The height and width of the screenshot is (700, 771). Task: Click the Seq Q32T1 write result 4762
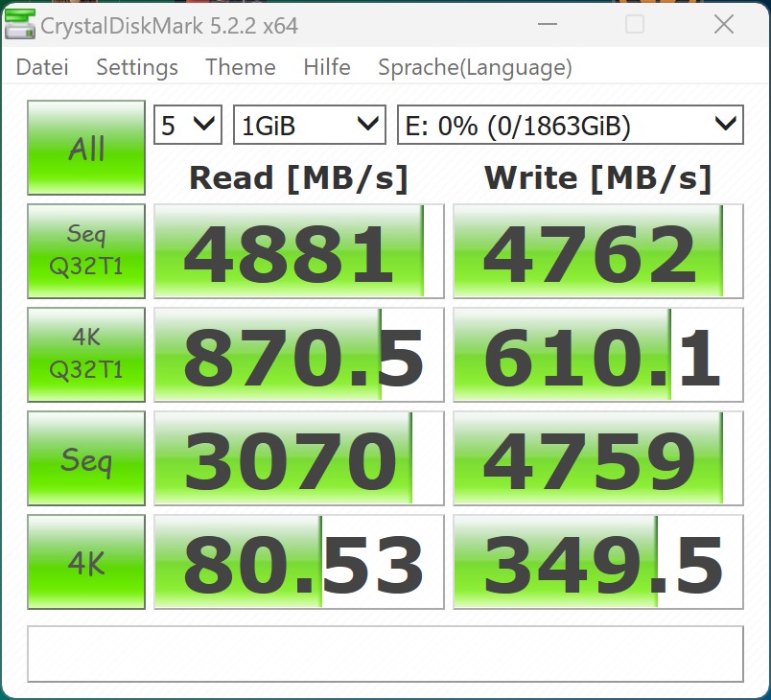598,251
